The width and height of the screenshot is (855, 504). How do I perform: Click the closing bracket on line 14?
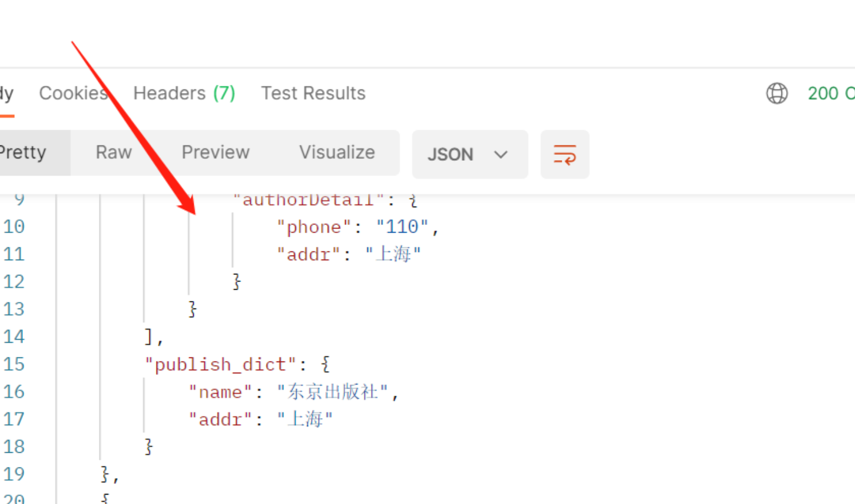149,337
